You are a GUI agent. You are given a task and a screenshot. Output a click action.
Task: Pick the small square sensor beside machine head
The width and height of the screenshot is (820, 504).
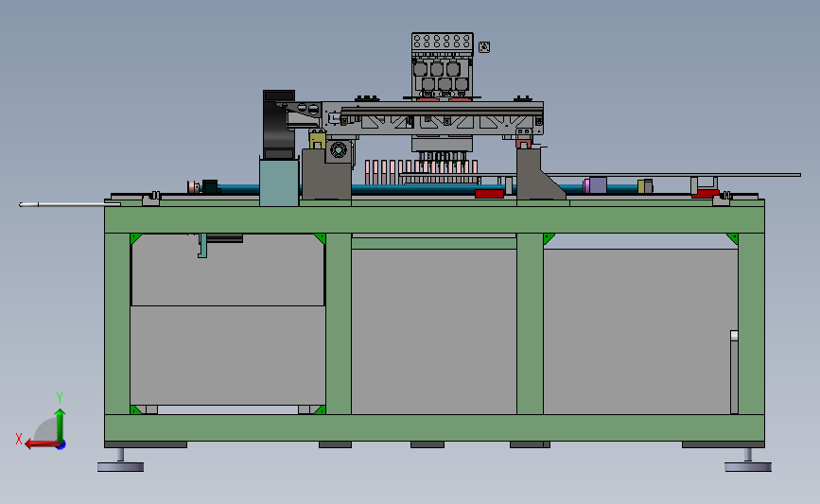pos(484,47)
